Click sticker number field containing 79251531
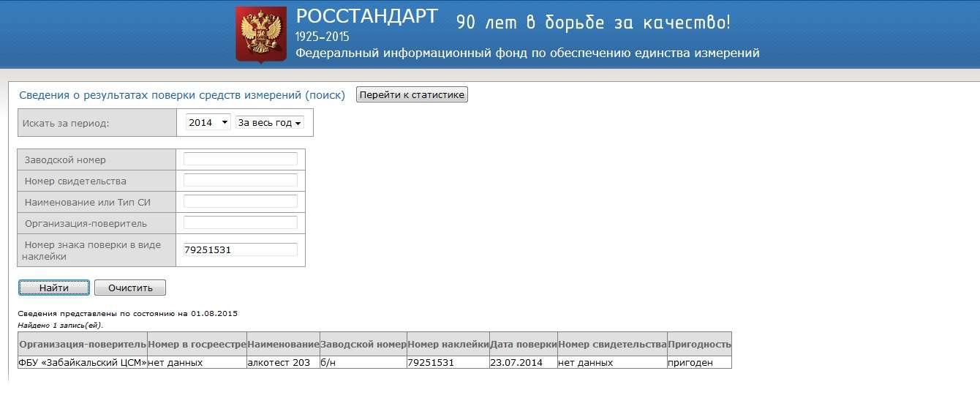 [240, 249]
